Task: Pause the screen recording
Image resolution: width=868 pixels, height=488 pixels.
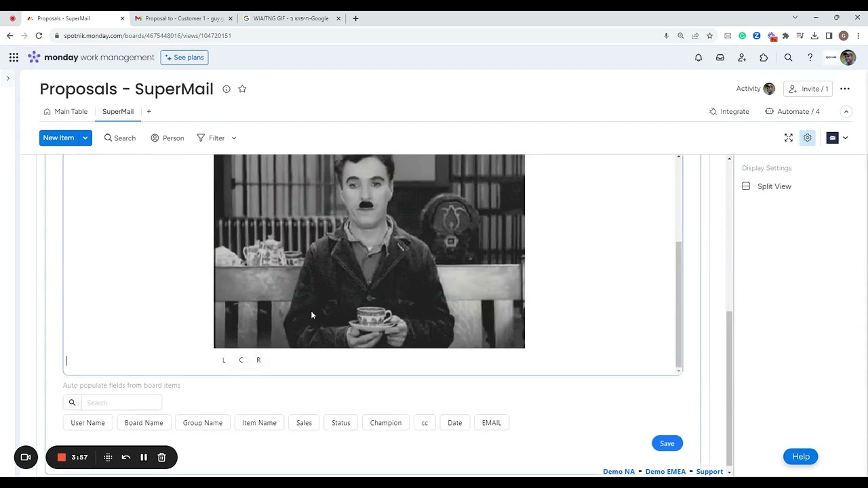Action: pyautogui.click(x=144, y=457)
